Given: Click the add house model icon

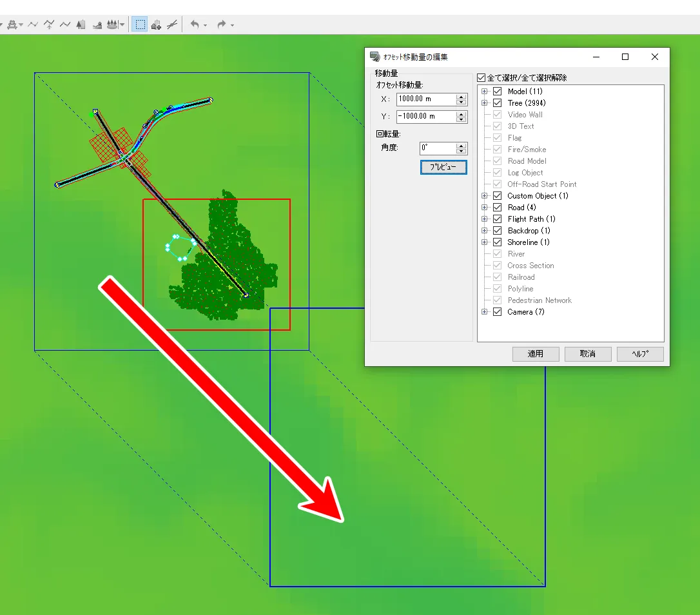Looking at the screenshot, I should coord(156,24).
